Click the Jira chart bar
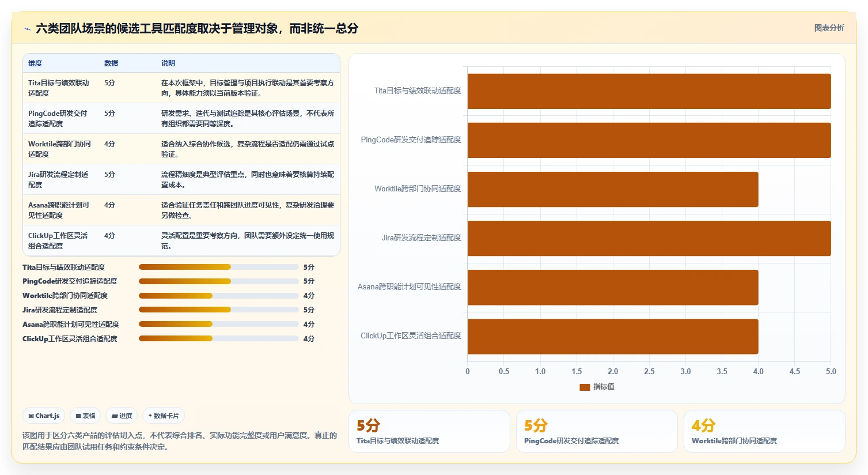Image resolution: width=868 pixels, height=475 pixels. (x=649, y=238)
